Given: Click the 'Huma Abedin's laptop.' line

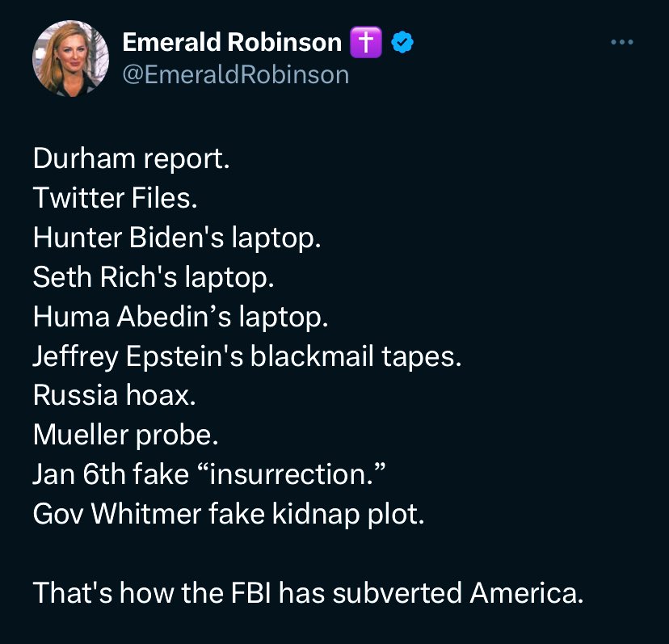Looking at the screenshot, I should click(181, 317).
